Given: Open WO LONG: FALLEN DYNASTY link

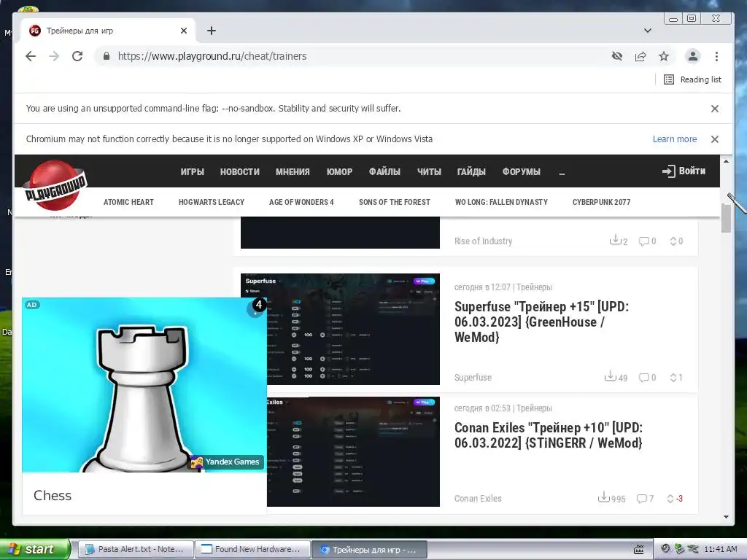Looking at the screenshot, I should pos(501,202).
